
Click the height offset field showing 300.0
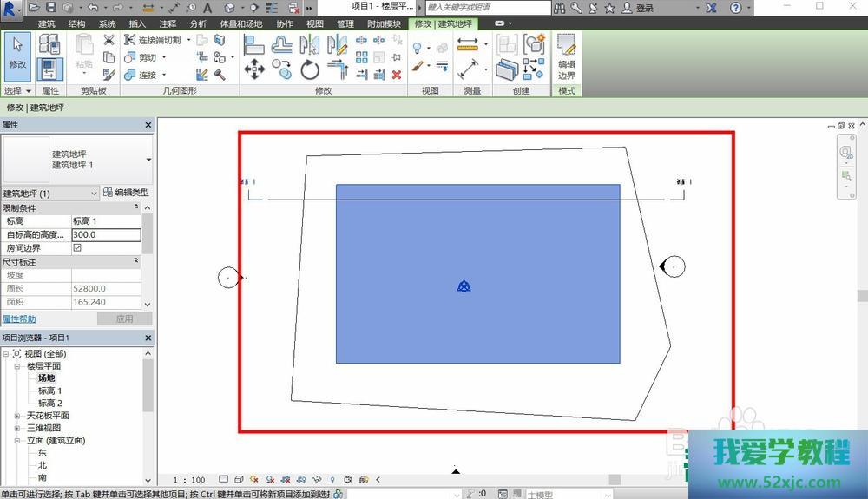[x=105, y=234]
